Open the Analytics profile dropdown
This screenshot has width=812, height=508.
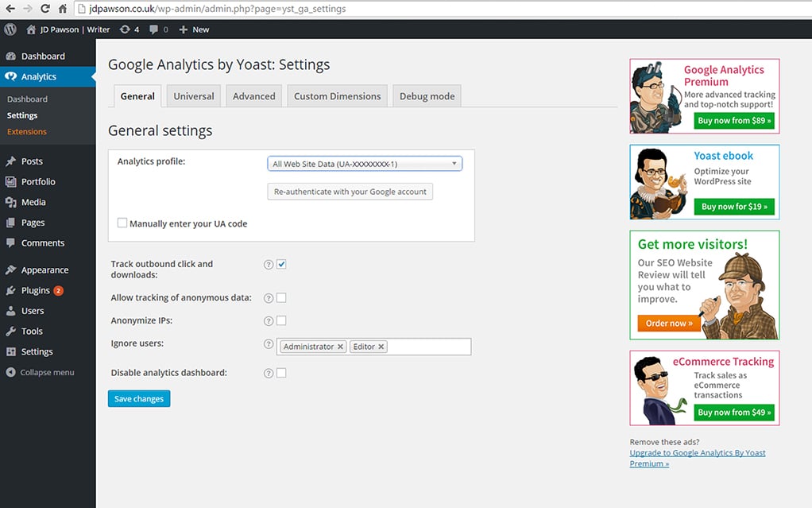point(364,163)
